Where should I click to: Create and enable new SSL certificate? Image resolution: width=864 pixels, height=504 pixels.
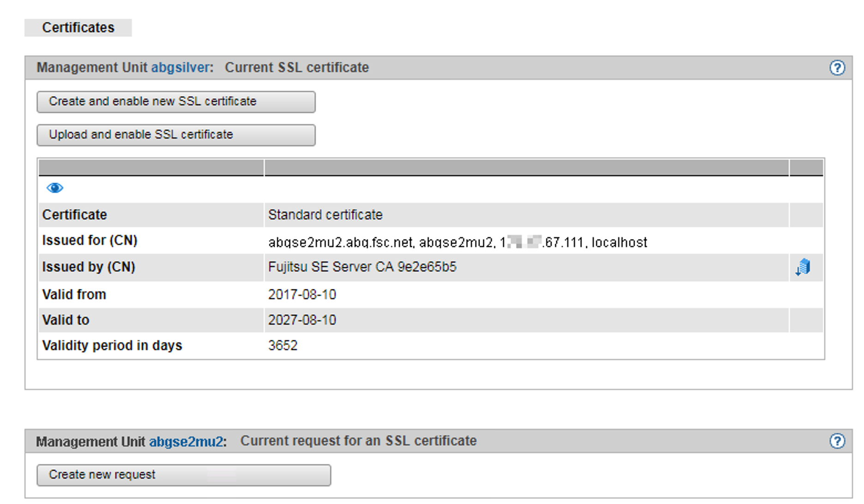tap(176, 102)
